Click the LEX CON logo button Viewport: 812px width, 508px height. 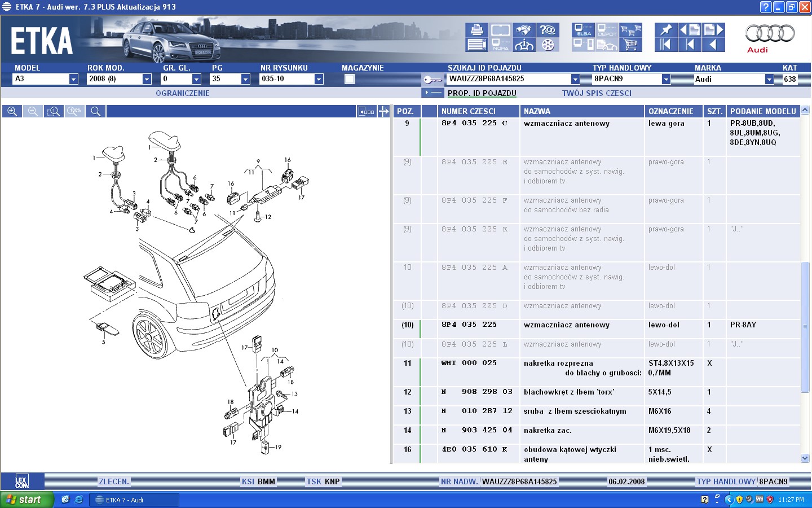point(22,481)
